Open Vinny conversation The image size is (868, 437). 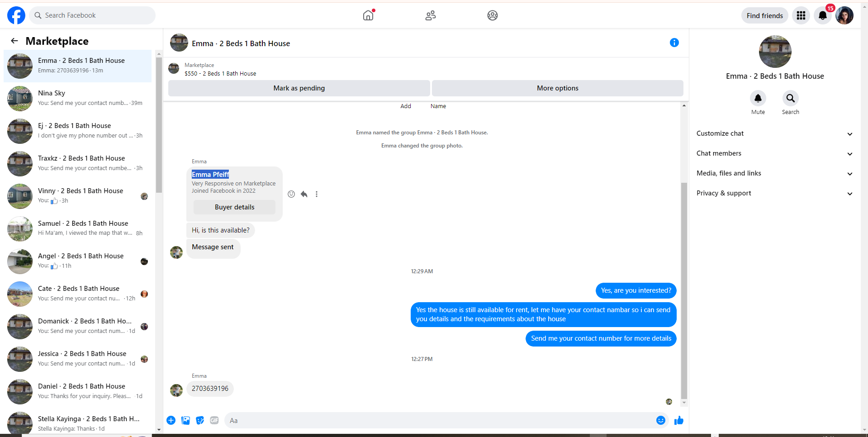tap(78, 196)
